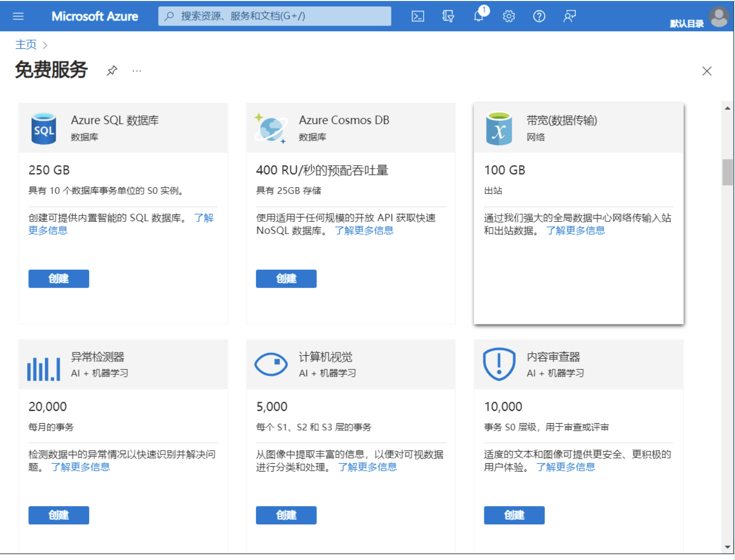Open the notifications bell
The height and width of the screenshot is (560, 735).
(x=479, y=16)
